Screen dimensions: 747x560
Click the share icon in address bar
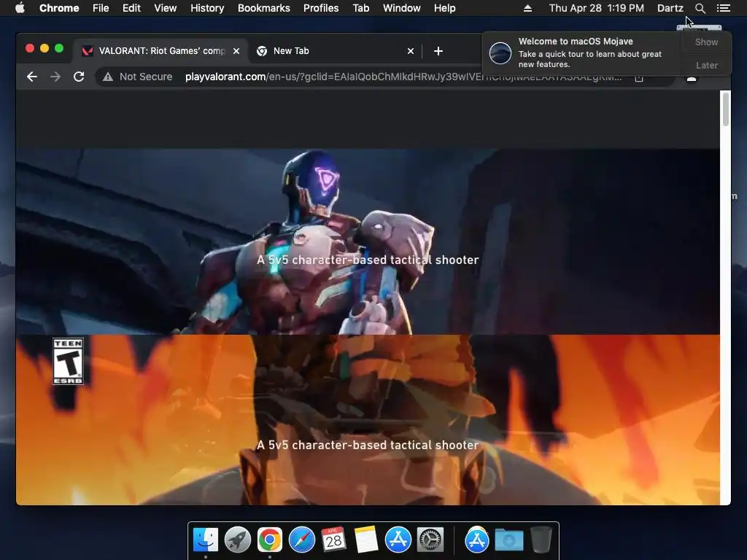[x=639, y=78]
